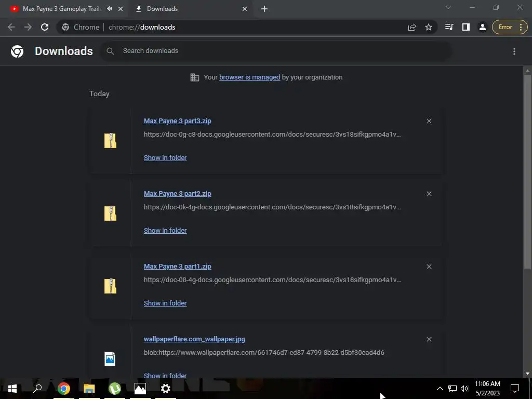Close the Max Payne 3 Gameplay Trailer tab
Image resolution: width=532 pixels, height=399 pixels.
pyautogui.click(x=121, y=9)
